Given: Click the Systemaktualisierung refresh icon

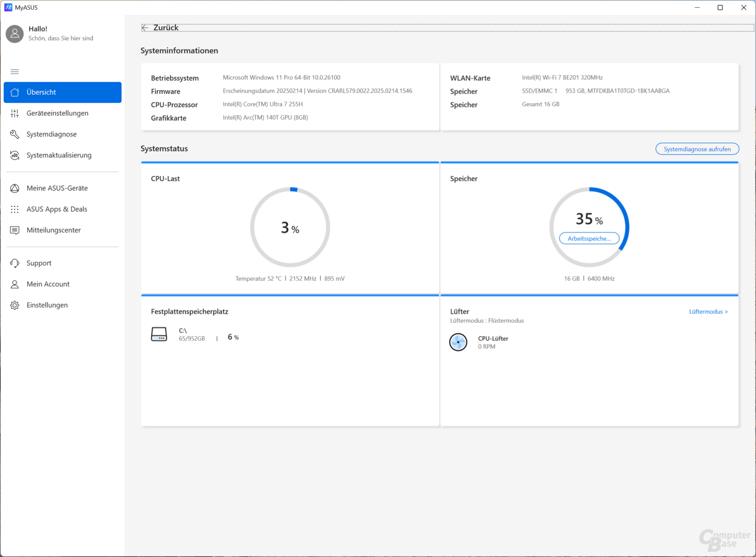Looking at the screenshot, I should 14,155.
